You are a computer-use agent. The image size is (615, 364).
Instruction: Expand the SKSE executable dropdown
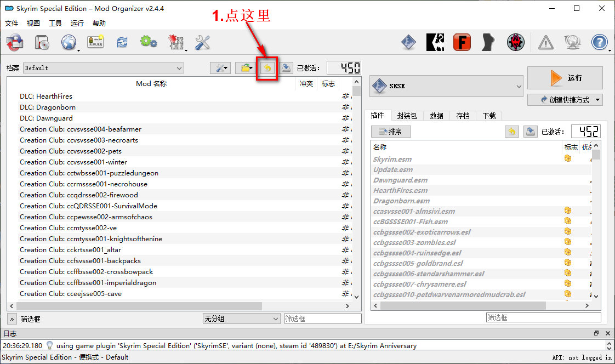447,86
